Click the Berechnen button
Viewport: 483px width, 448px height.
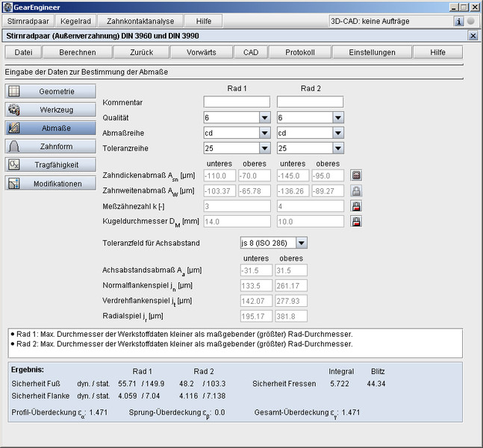[77, 52]
